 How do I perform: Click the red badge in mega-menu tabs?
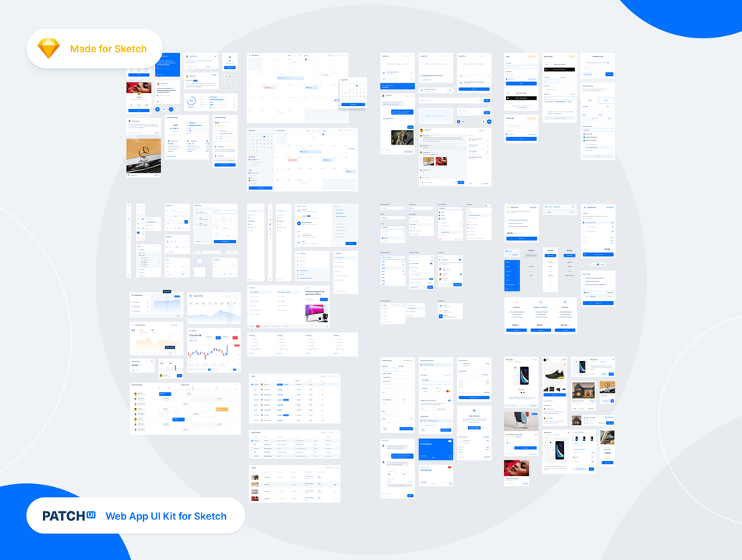258,326
